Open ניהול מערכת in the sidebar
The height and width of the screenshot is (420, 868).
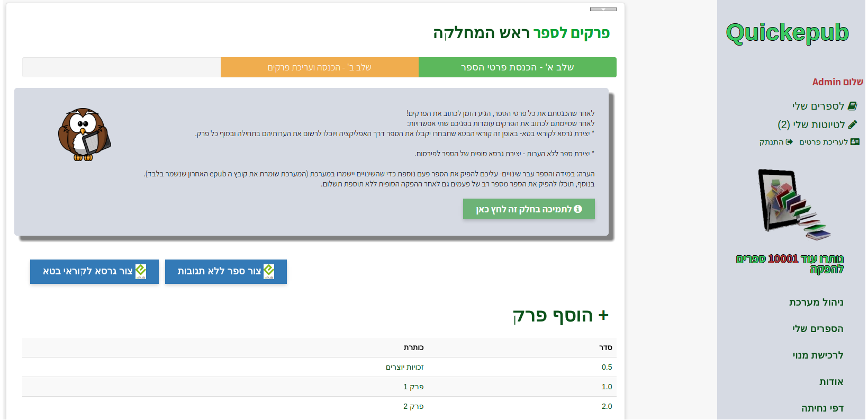[x=816, y=302]
